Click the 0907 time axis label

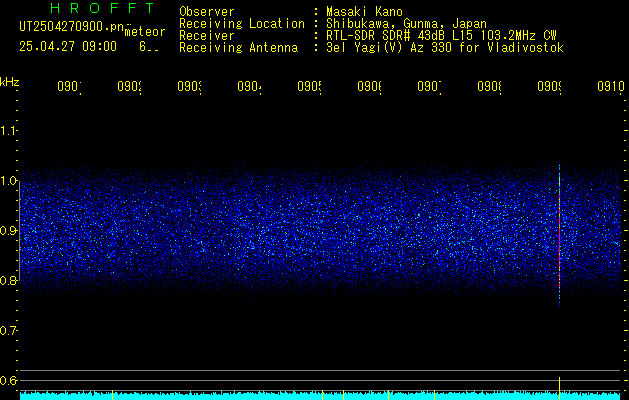[x=429, y=86]
